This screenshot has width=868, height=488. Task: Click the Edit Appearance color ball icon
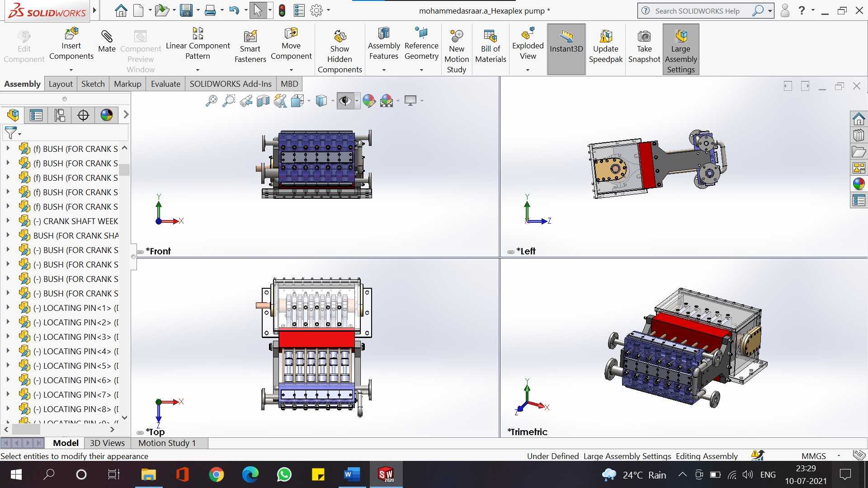(x=369, y=101)
